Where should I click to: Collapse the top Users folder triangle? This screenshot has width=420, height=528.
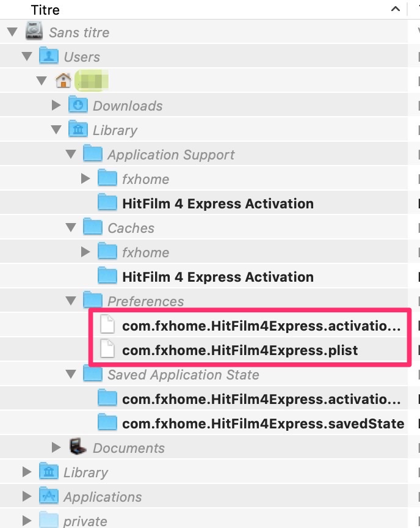[x=27, y=57]
